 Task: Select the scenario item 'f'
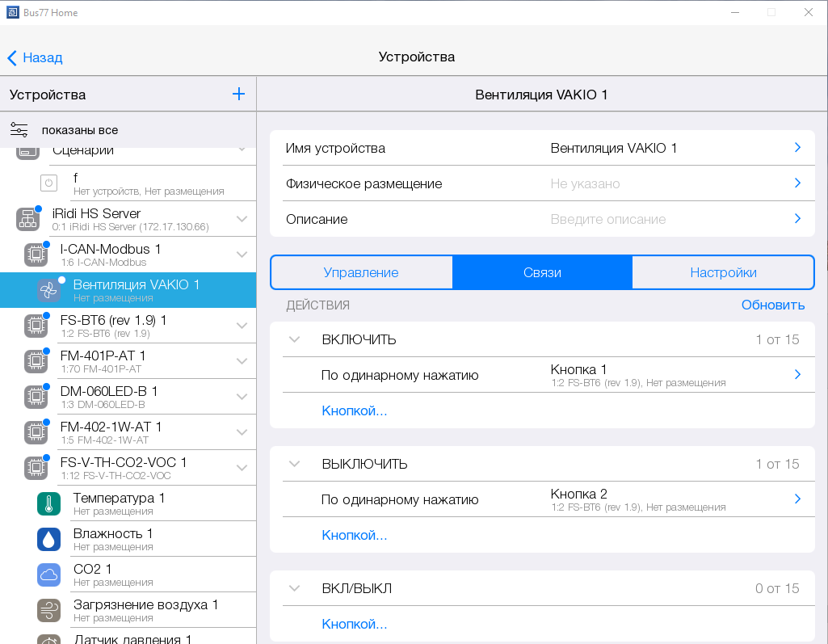click(128, 183)
